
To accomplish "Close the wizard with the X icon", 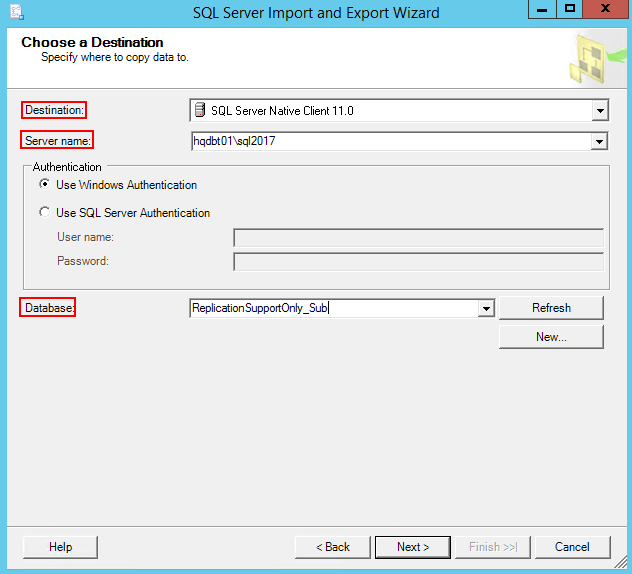I will point(605,9).
